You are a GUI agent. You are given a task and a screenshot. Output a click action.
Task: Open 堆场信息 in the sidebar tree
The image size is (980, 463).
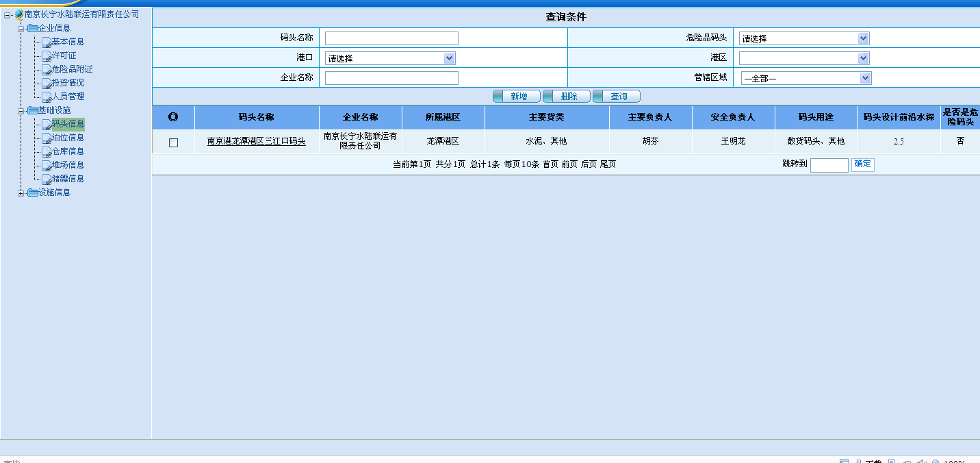coord(68,165)
